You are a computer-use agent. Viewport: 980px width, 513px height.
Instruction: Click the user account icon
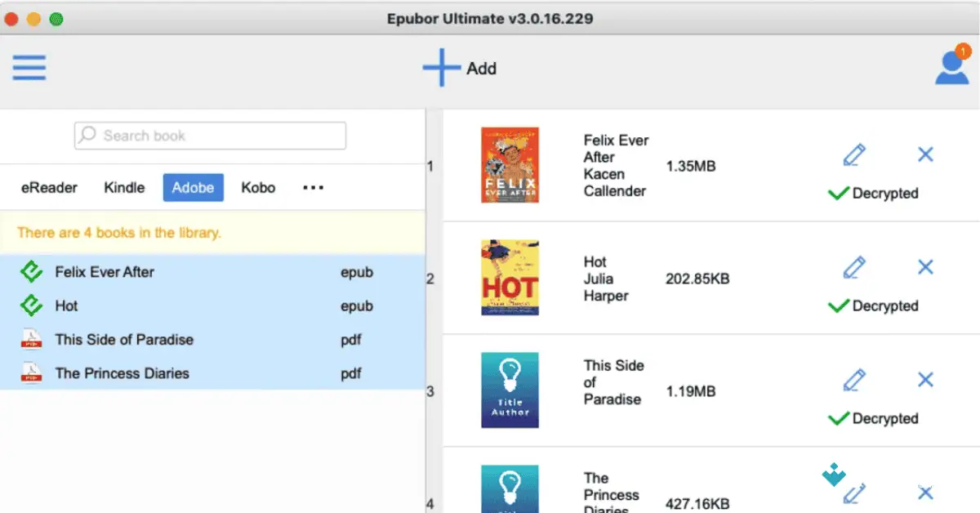pos(951,69)
